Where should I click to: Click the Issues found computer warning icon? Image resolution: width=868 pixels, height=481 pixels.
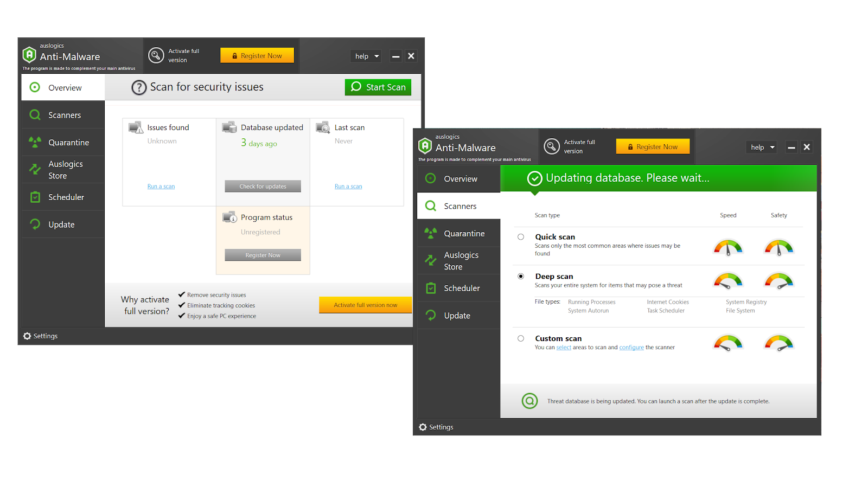point(136,127)
